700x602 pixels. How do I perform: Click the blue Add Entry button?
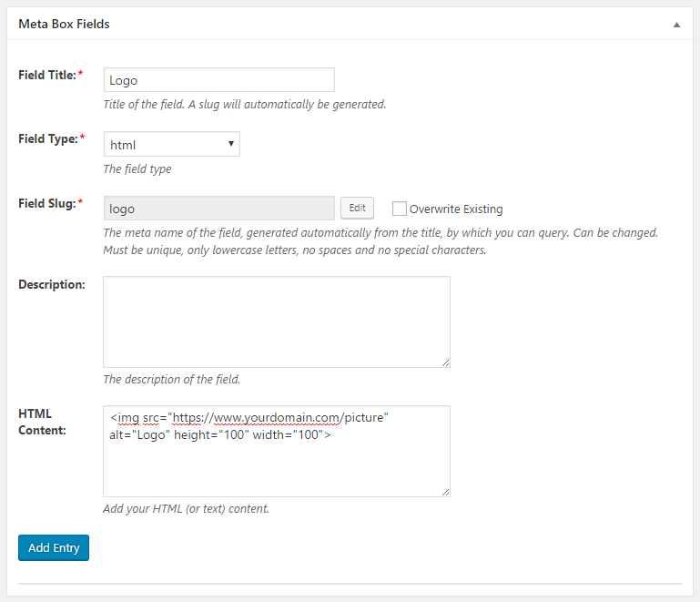pos(54,547)
